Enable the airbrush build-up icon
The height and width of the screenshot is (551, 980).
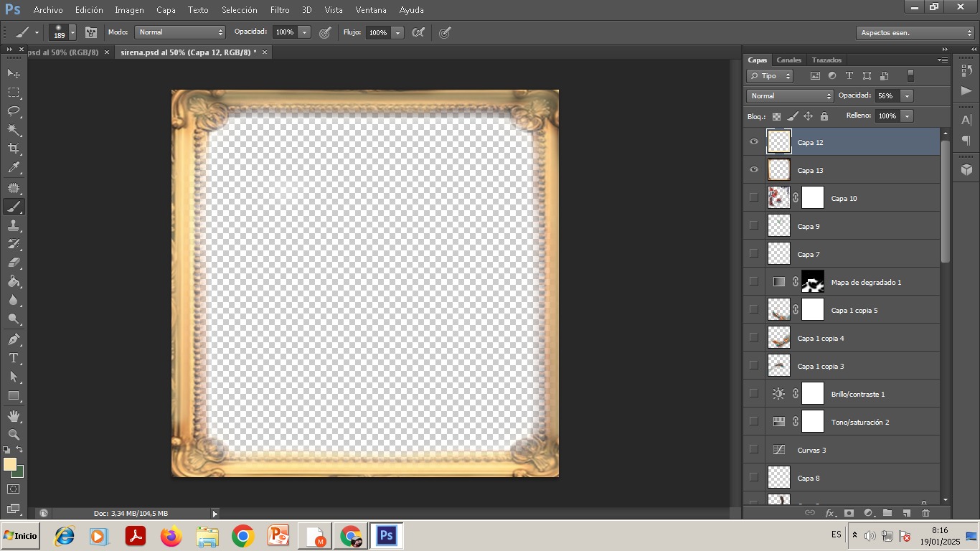click(419, 32)
